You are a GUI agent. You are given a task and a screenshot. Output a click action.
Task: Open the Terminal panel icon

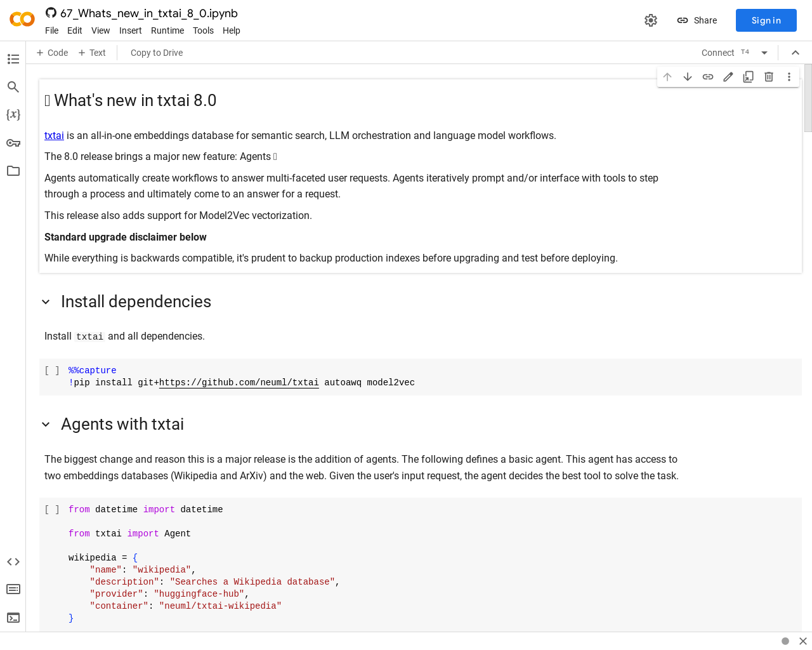coord(13,618)
